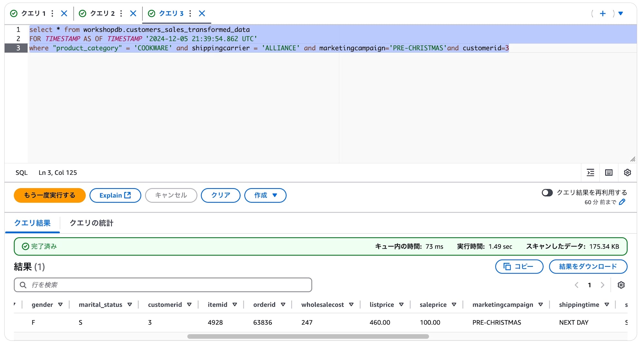Click the 63836 orderid cell
Image resolution: width=644 pixels, height=352 pixels.
[263, 322]
